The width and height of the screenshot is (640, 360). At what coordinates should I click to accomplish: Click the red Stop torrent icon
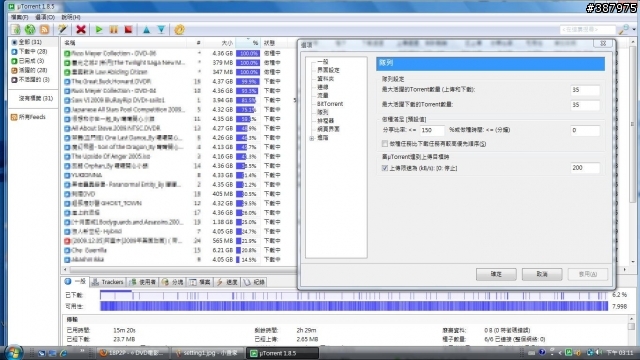coord(128,29)
